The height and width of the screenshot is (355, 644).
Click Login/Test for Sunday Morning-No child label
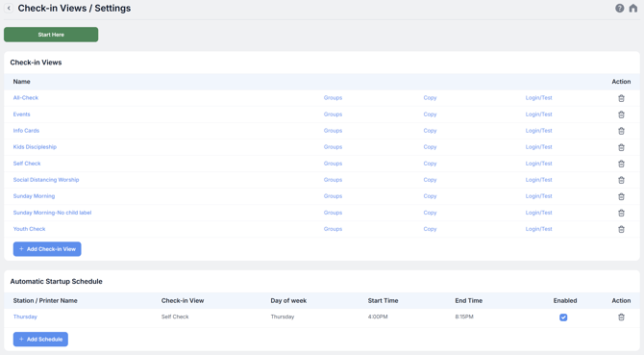point(539,213)
